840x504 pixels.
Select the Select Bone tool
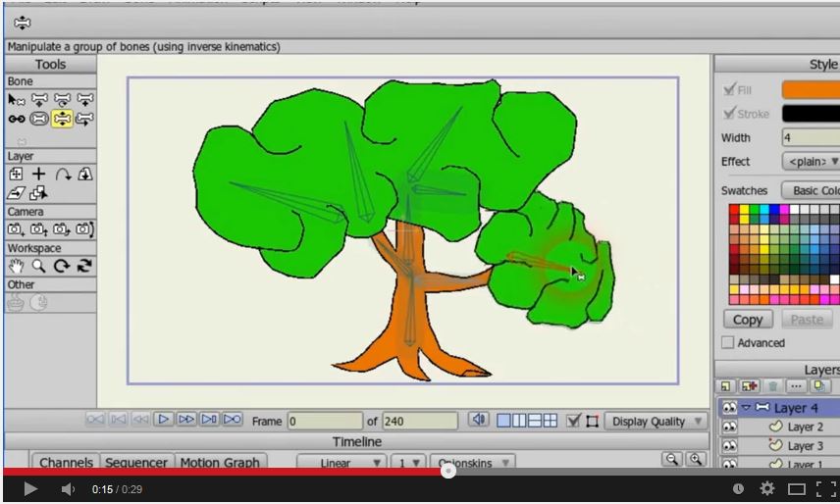16,99
